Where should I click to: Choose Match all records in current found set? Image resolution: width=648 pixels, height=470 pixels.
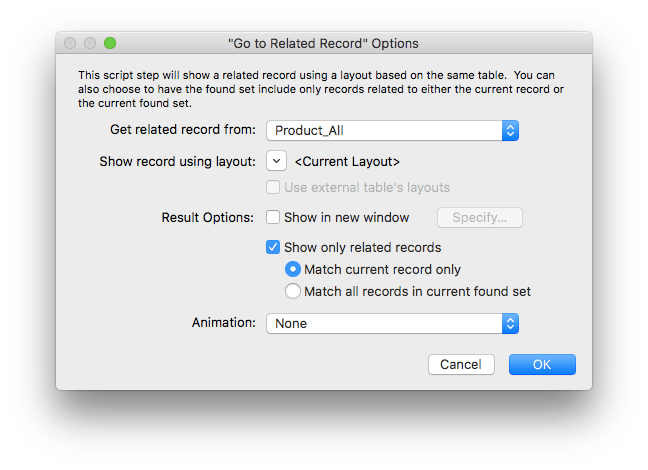292,291
